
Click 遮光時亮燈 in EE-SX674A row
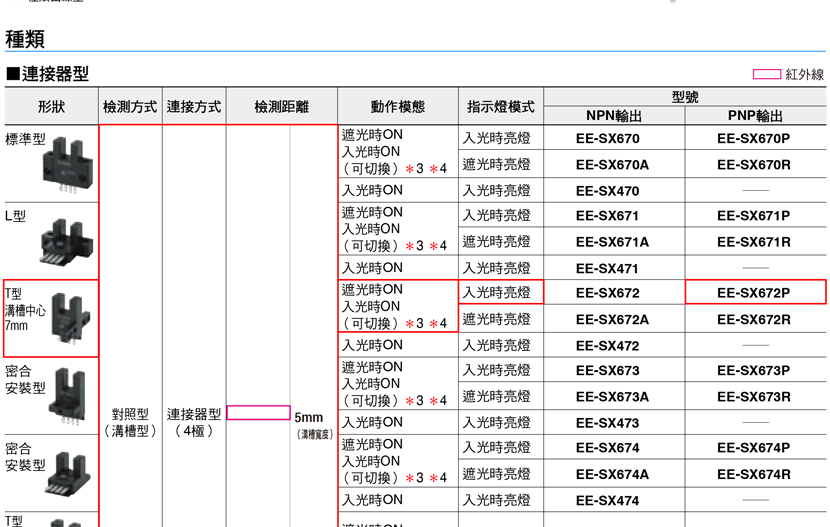pos(497,474)
